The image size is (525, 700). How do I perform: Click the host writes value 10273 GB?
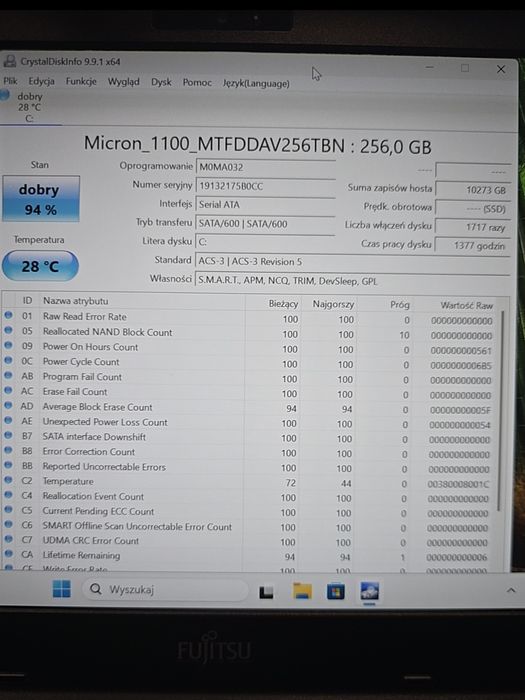472,190
